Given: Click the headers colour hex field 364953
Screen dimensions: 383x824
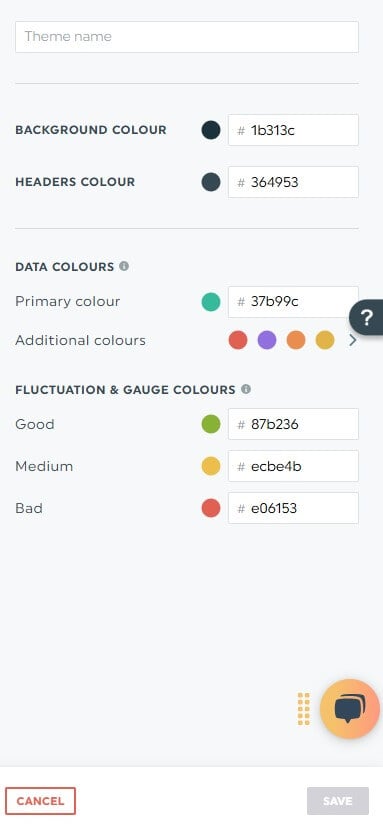Looking at the screenshot, I should click(x=293, y=182).
